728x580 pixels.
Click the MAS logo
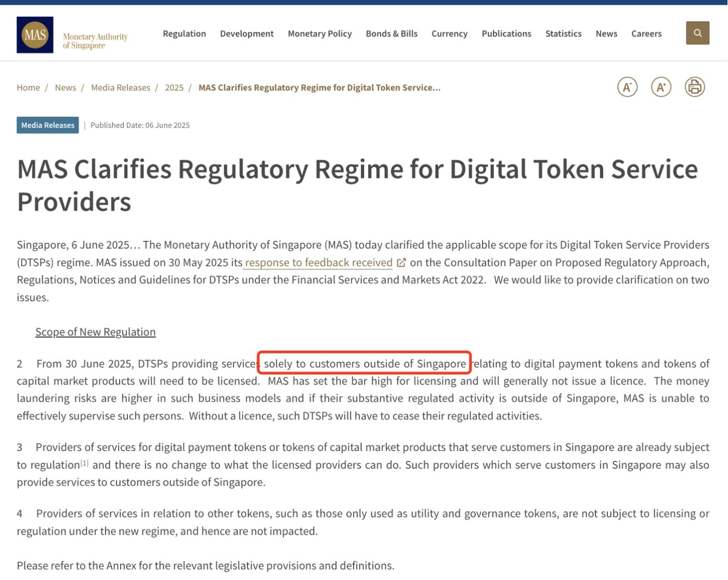click(x=35, y=35)
